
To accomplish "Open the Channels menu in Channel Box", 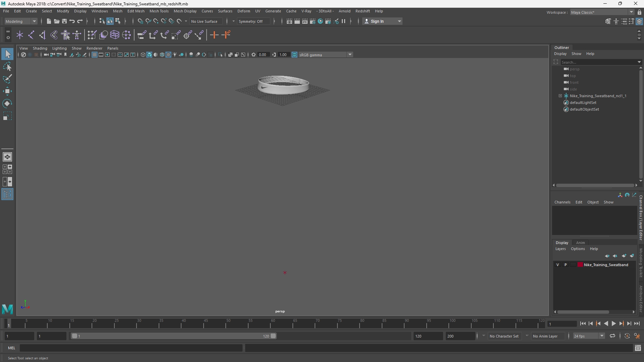I will click(x=562, y=202).
